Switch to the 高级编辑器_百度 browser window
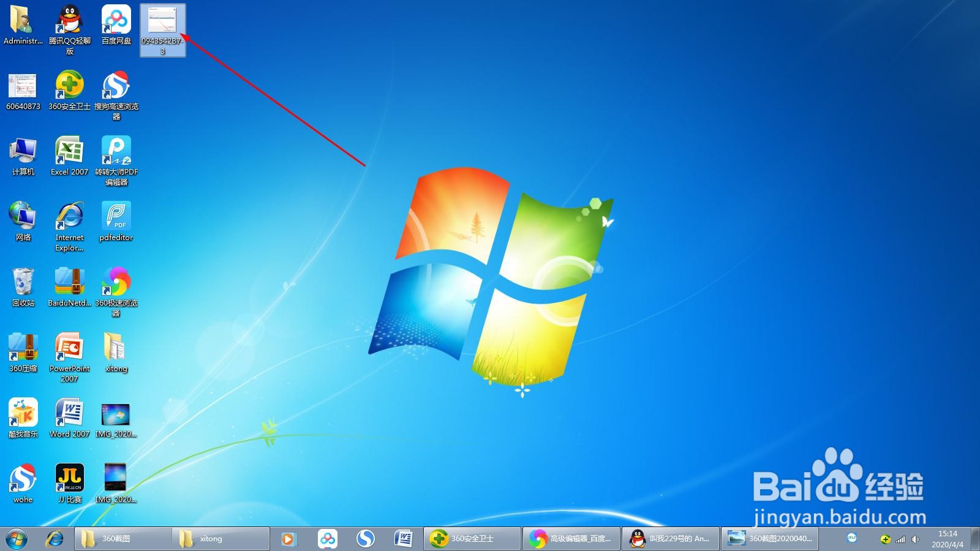 click(571, 539)
